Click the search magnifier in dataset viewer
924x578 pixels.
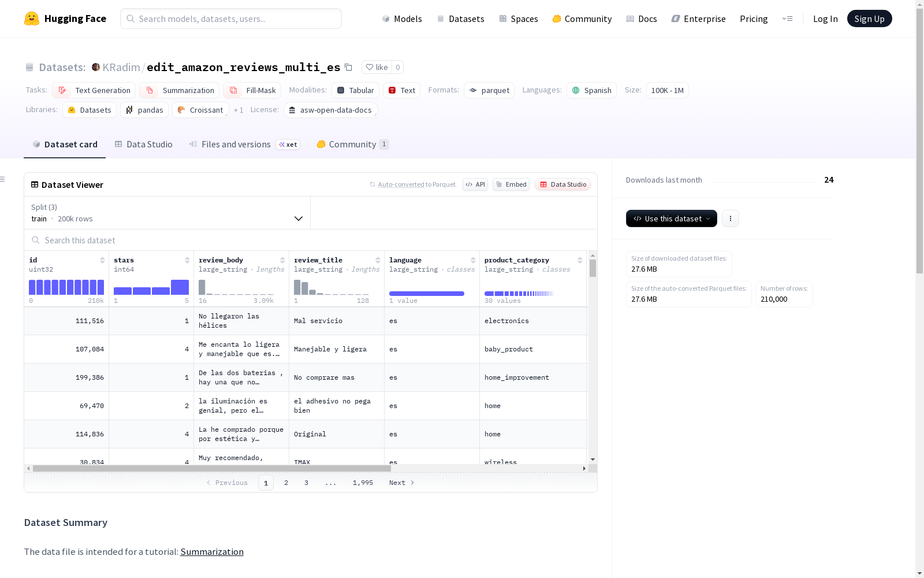(x=36, y=240)
